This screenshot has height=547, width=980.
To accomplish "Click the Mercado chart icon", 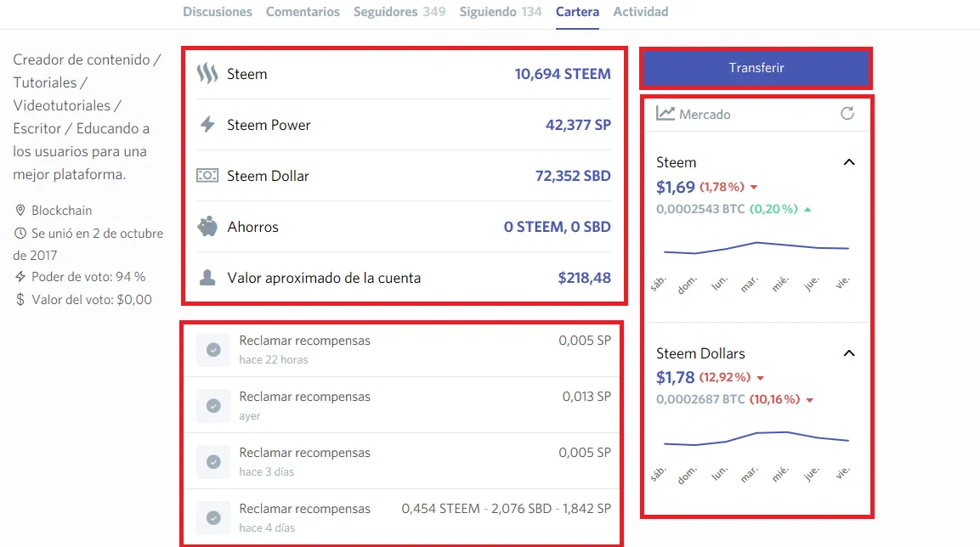I will point(665,114).
